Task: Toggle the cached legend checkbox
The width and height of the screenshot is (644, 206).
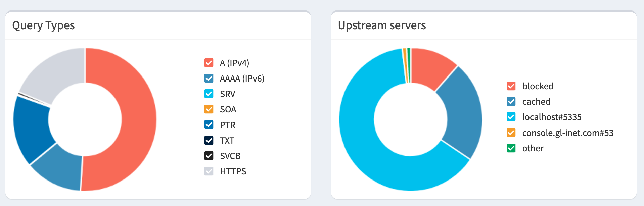Action: (x=511, y=101)
